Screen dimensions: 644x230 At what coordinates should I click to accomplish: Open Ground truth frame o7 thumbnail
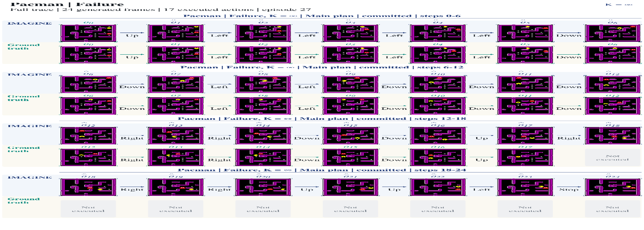(176, 106)
